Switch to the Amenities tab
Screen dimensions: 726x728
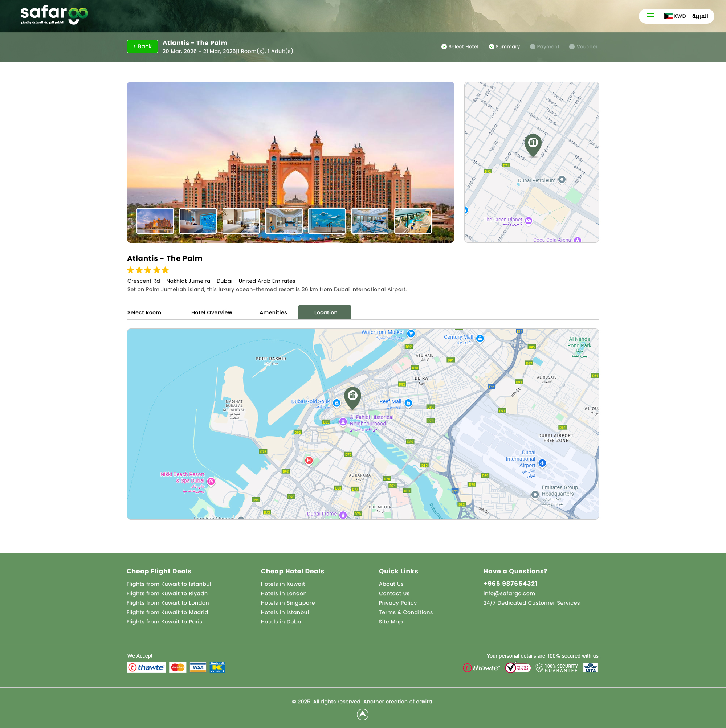(273, 312)
